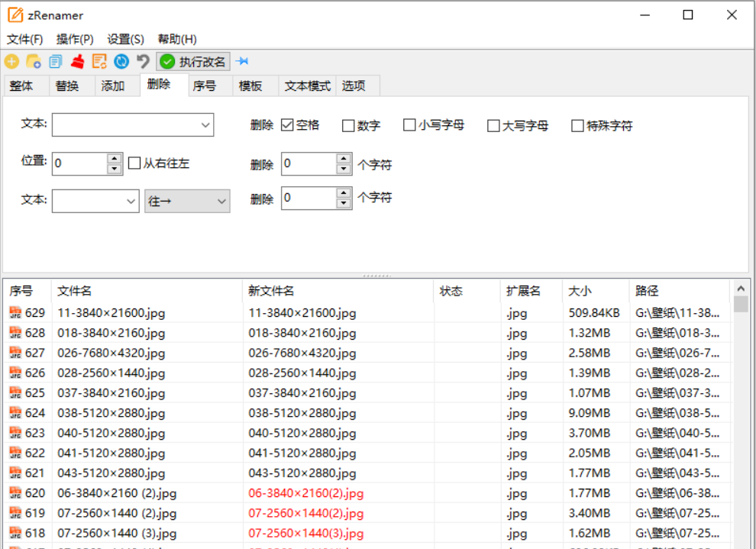Click red new name 06-3840×2160(2).jpg
The image size is (756, 549).
(x=305, y=493)
